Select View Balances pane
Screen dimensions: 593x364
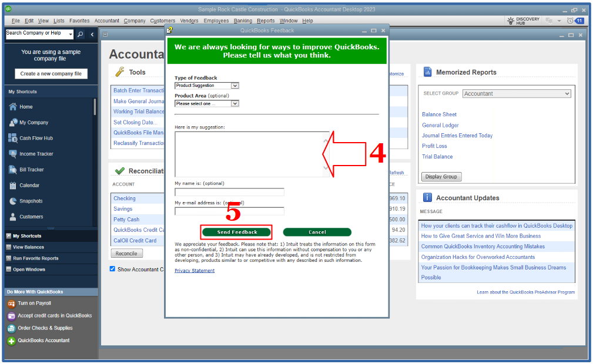click(51, 247)
